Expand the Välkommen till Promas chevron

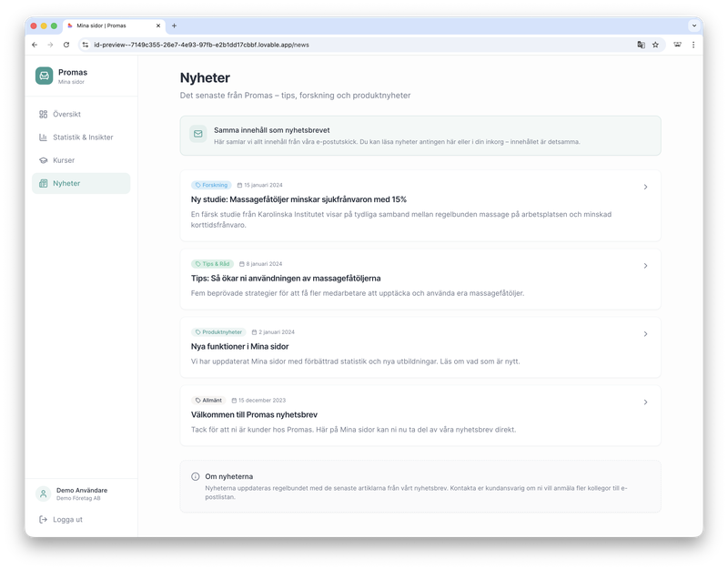[645, 402]
